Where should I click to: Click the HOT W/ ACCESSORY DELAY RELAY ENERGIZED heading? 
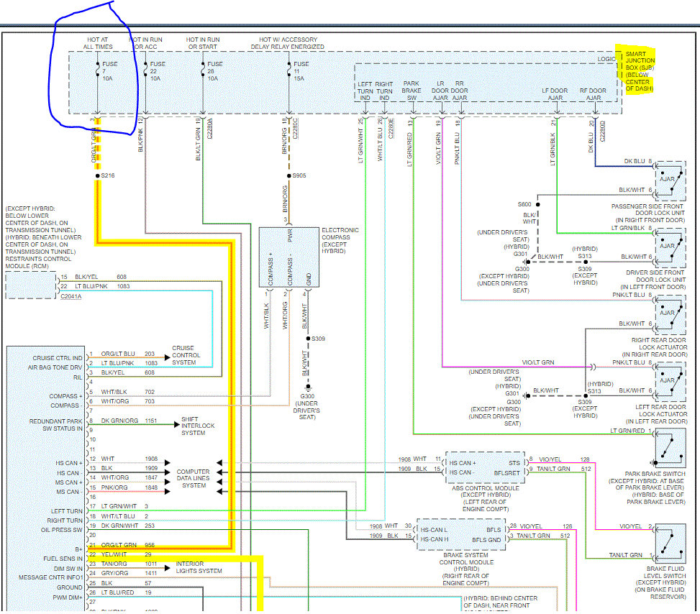click(288, 43)
